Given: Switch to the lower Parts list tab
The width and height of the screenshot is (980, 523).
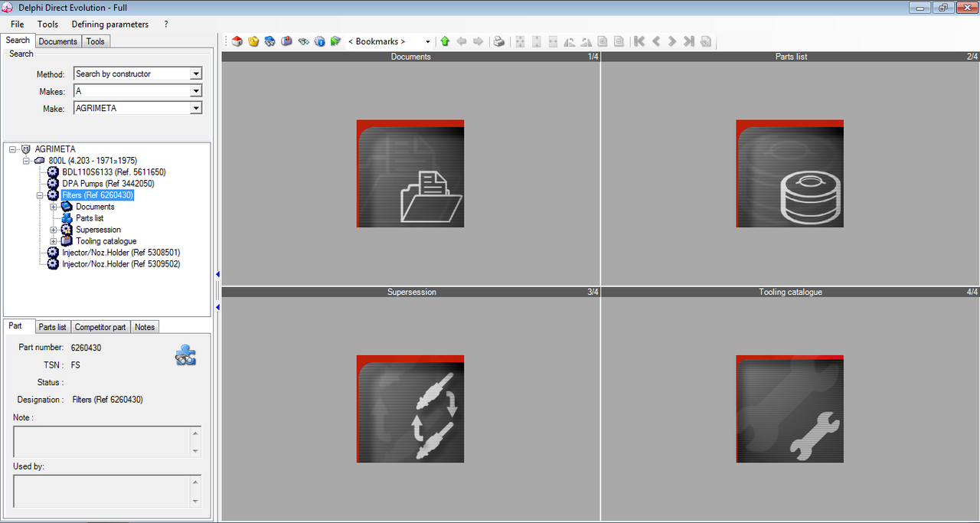Looking at the screenshot, I should [x=53, y=327].
